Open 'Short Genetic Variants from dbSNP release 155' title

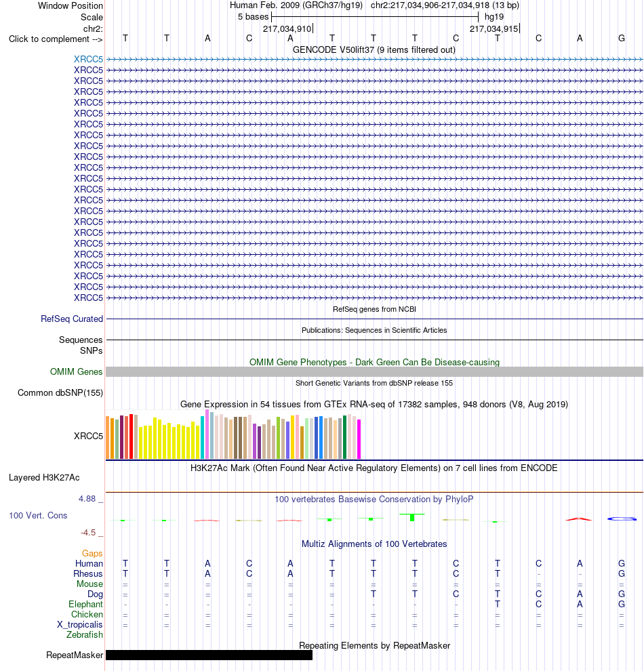pyautogui.click(x=374, y=383)
